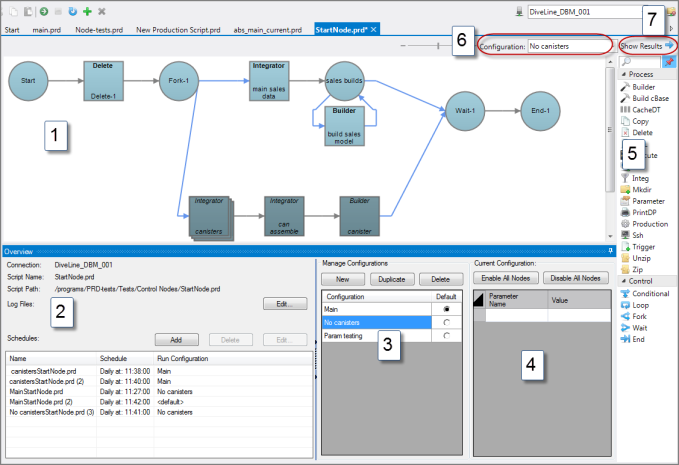Open the Configuration dropdown showing No canisters

click(x=567, y=46)
